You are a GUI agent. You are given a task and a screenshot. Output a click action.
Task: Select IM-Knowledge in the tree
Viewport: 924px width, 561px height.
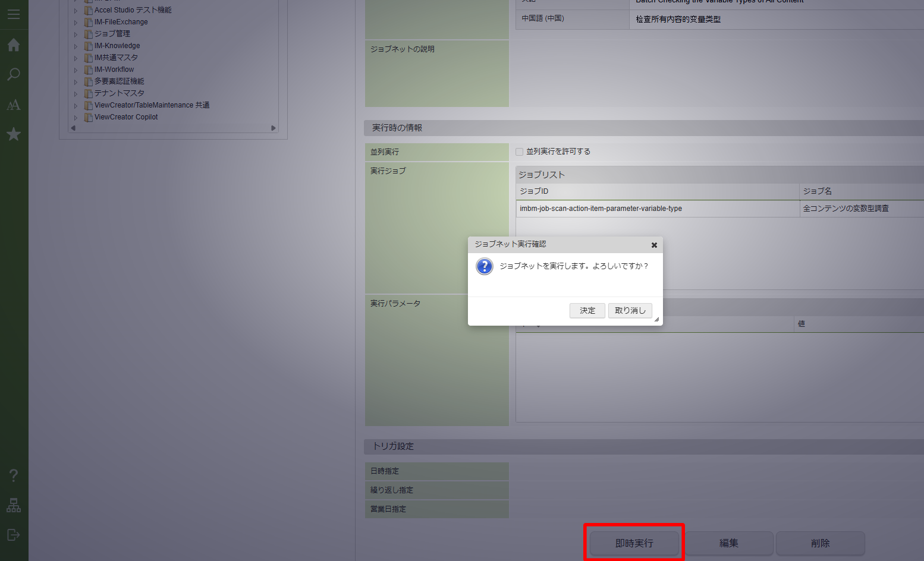(117, 46)
